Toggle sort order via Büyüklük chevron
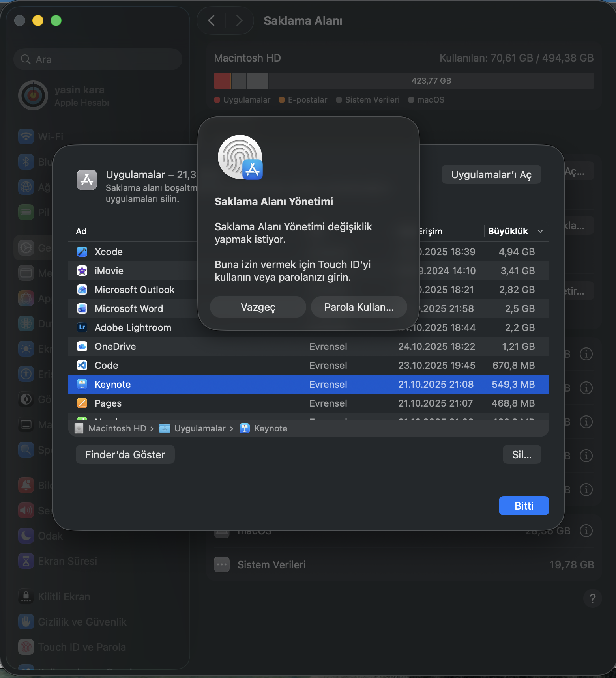Viewport: 616px width, 678px height. (x=540, y=231)
